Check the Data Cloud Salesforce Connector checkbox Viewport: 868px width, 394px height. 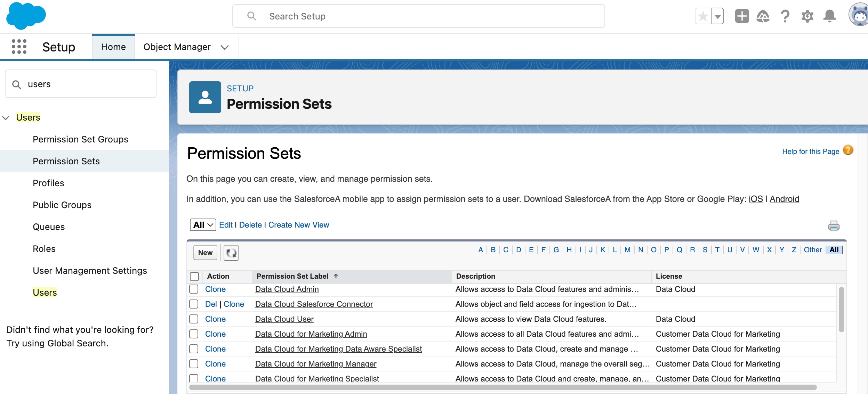tap(194, 304)
